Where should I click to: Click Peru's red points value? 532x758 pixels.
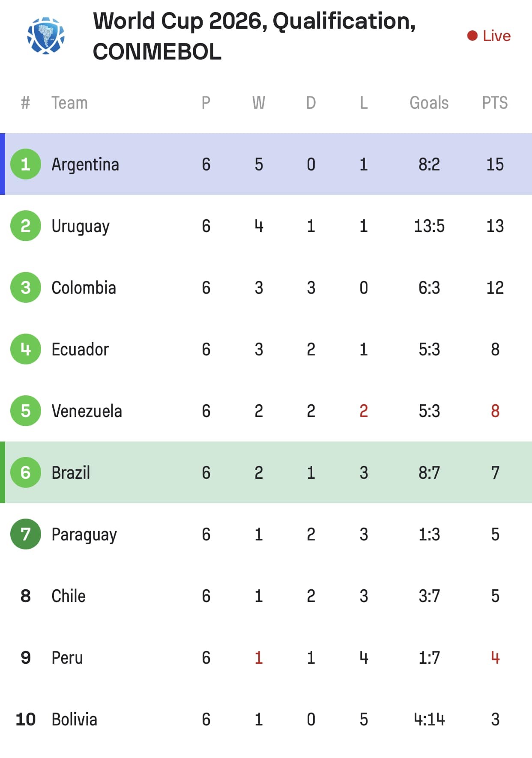point(495,658)
